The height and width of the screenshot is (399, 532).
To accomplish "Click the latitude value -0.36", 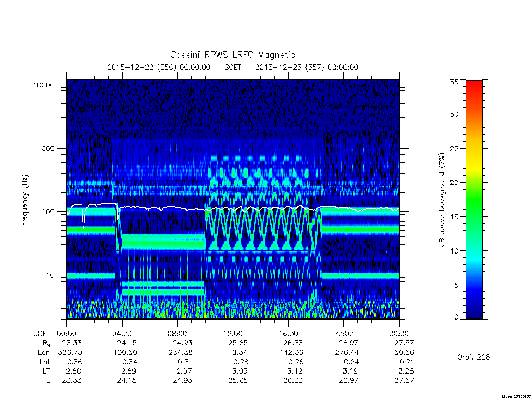I will (71, 362).
